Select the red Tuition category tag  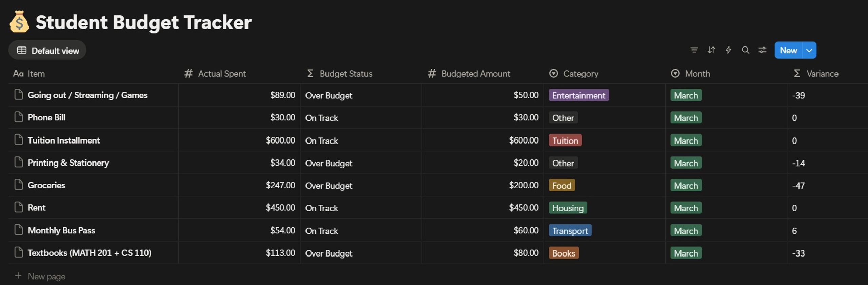(565, 140)
